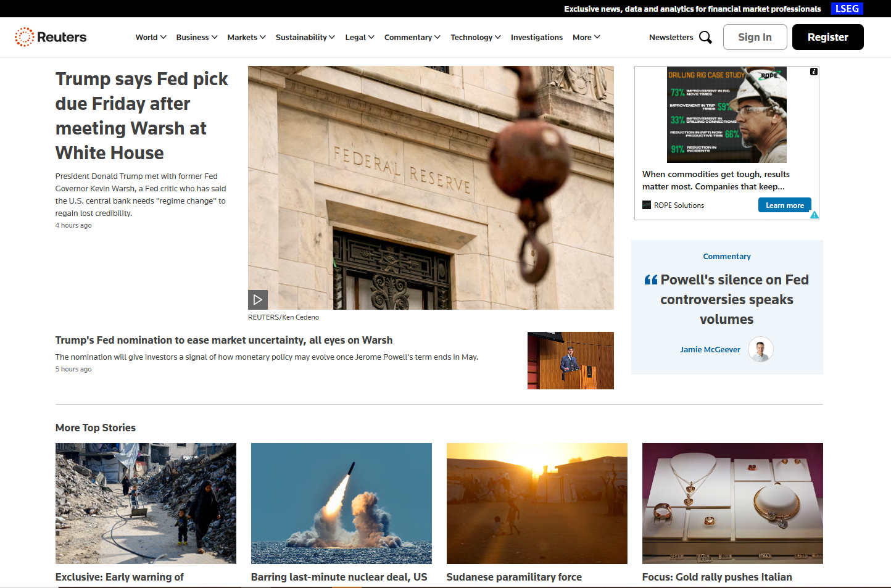Click Jamie McGeever's profile avatar
This screenshot has height=588, width=891.
tap(761, 349)
